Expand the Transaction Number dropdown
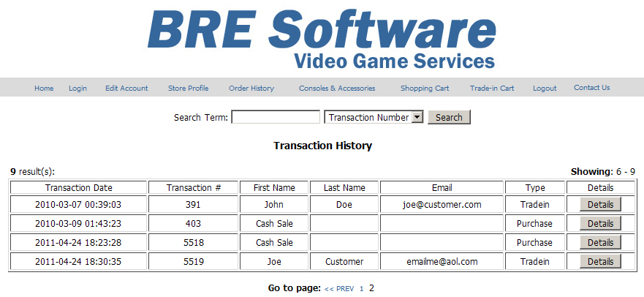The width and height of the screenshot is (644, 297). tap(374, 117)
